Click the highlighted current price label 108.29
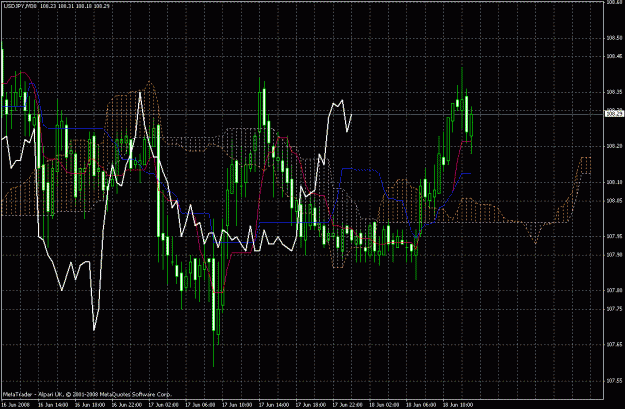Screen dimensions: 625x409 click(x=614, y=114)
